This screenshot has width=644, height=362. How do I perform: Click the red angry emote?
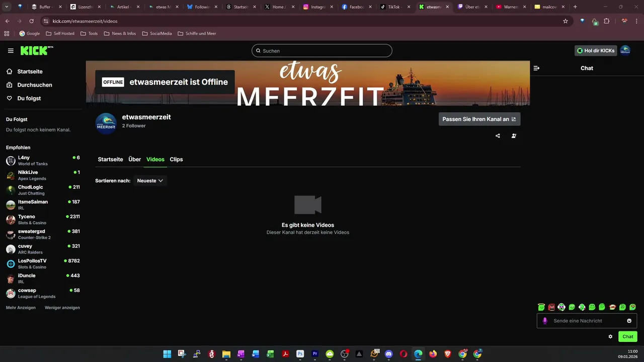(x=551, y=307)
